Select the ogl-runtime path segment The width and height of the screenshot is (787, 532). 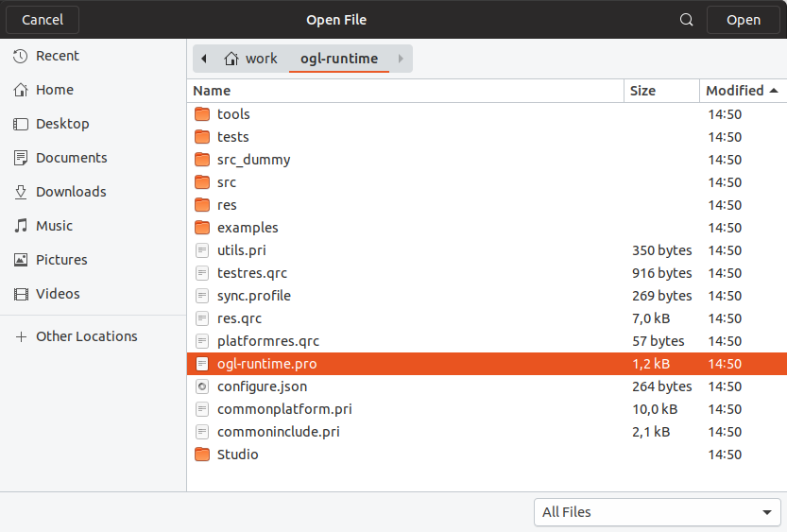[x=339, y=59]
